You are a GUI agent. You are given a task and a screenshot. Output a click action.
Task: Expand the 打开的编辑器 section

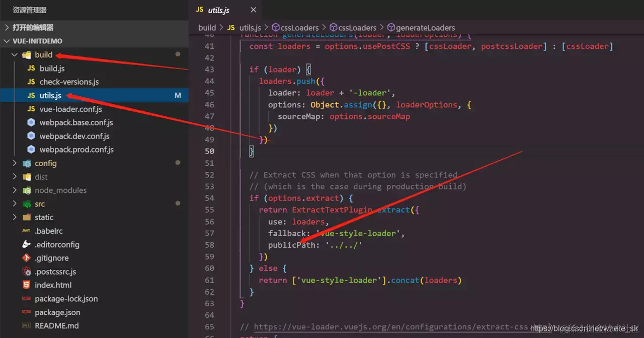click(94, 28)
